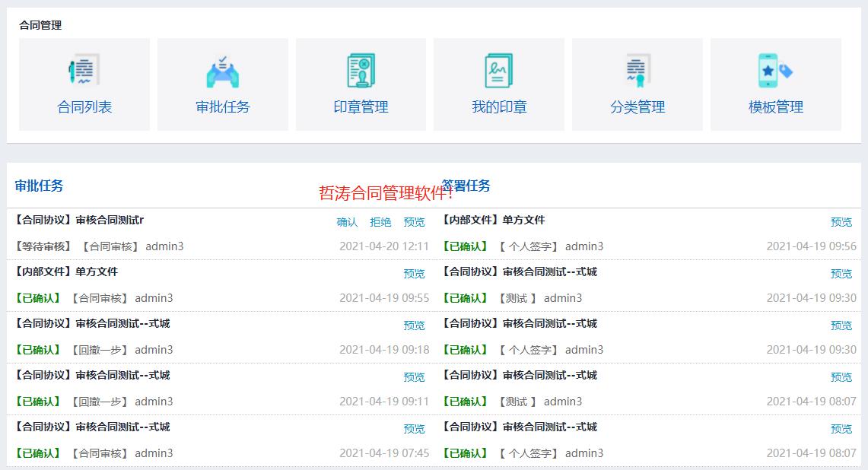Preview the approval task dated 2021-04-19 09:11
The height and width of the screenshot is (470, 868).
coord(414,377)
